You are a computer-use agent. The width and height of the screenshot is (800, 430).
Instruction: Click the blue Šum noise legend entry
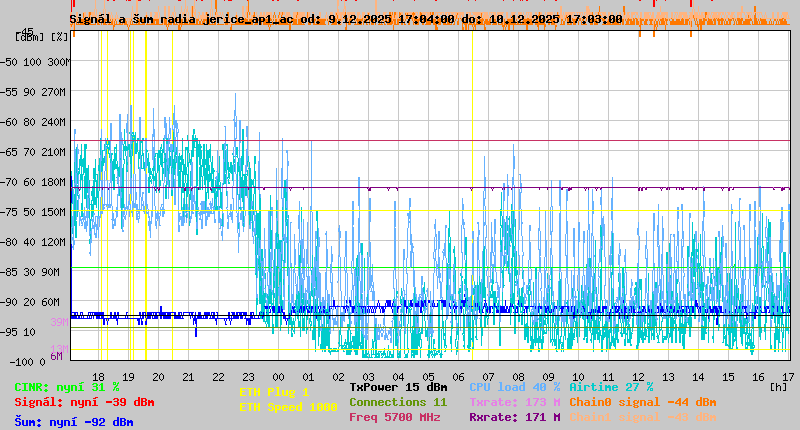click(x=74, y=422)
